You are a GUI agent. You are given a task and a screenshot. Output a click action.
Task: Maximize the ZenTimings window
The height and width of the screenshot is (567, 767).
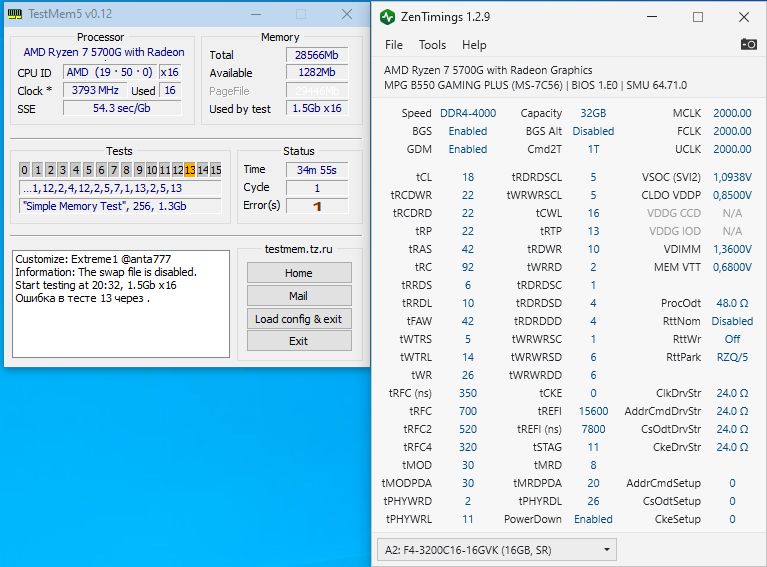tap(698, 17)
